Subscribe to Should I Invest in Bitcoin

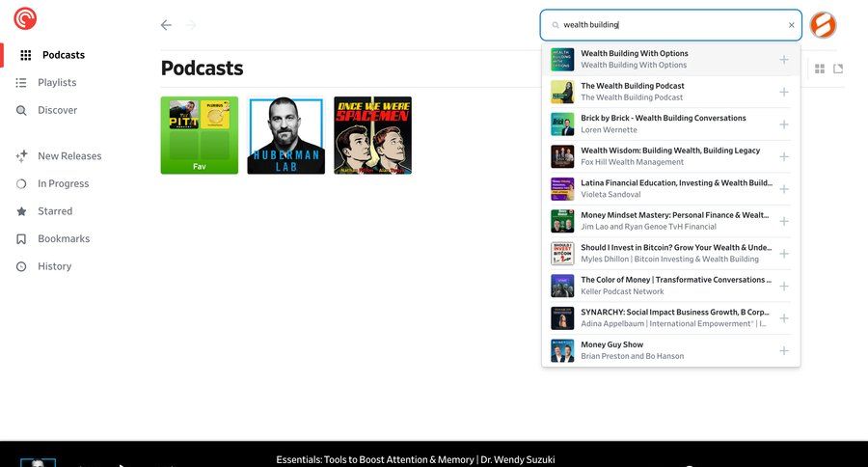[784, 254]
